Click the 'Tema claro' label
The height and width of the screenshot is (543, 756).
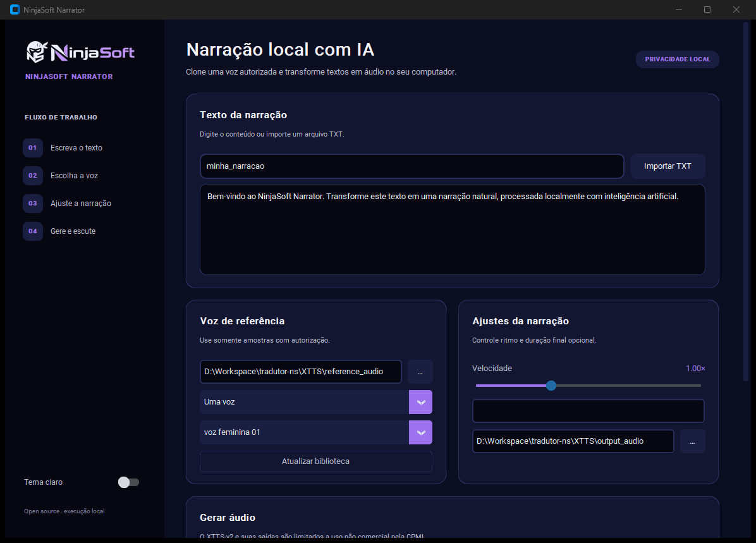(x=44, y=482)
